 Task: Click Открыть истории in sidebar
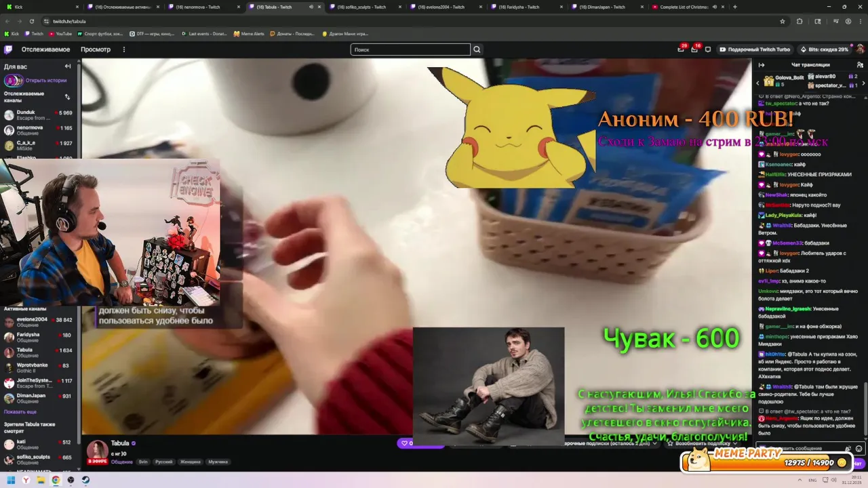coord(46,80)
